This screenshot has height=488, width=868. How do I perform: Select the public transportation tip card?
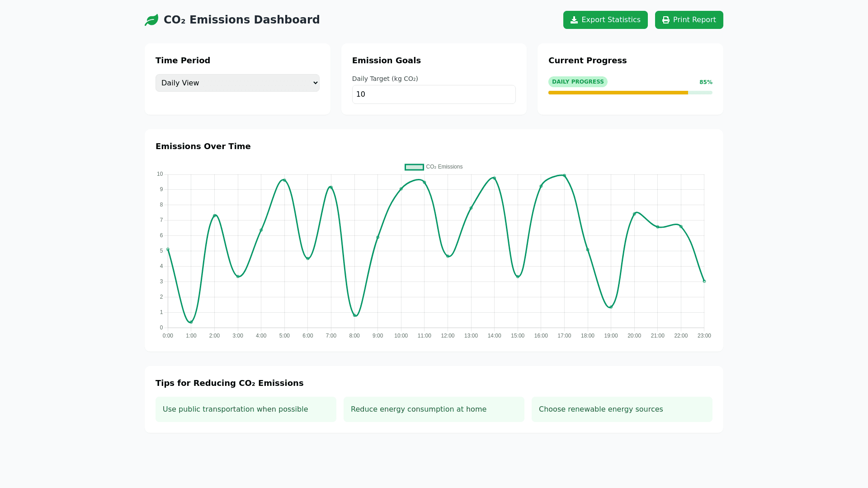pyautogui.click(x=245, y=409)
